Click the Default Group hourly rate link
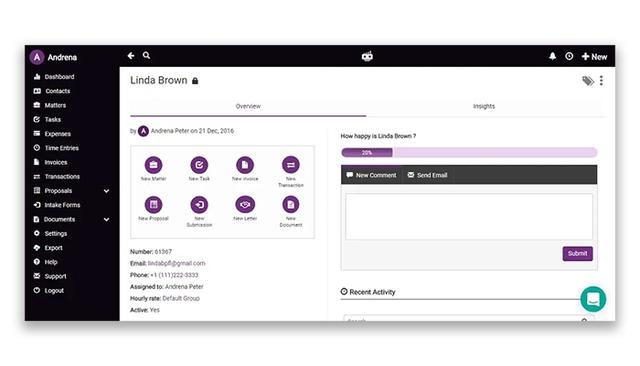The height and width of the screenshot is (366, 640). coord(181,299)
